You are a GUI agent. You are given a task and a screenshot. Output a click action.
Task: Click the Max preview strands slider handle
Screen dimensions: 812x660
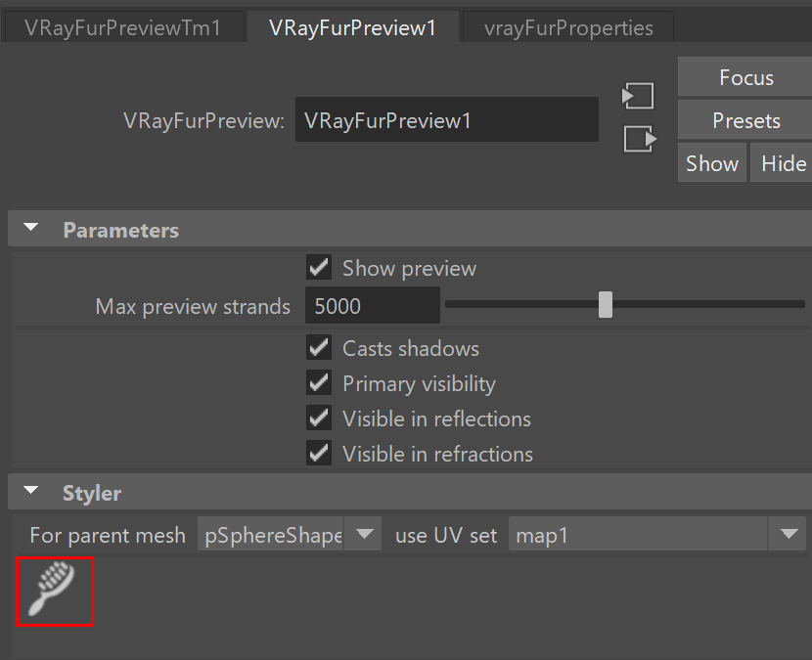[606, 304]
